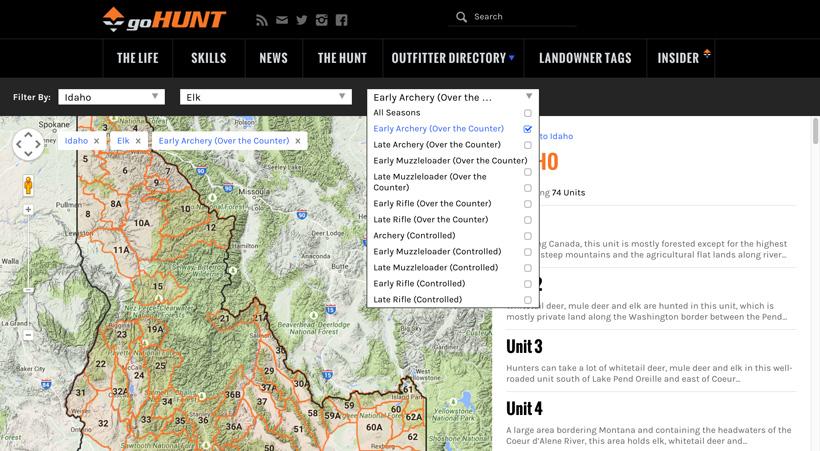Open The Life menu item
This screenshot has height=451, width=820.
138,58
